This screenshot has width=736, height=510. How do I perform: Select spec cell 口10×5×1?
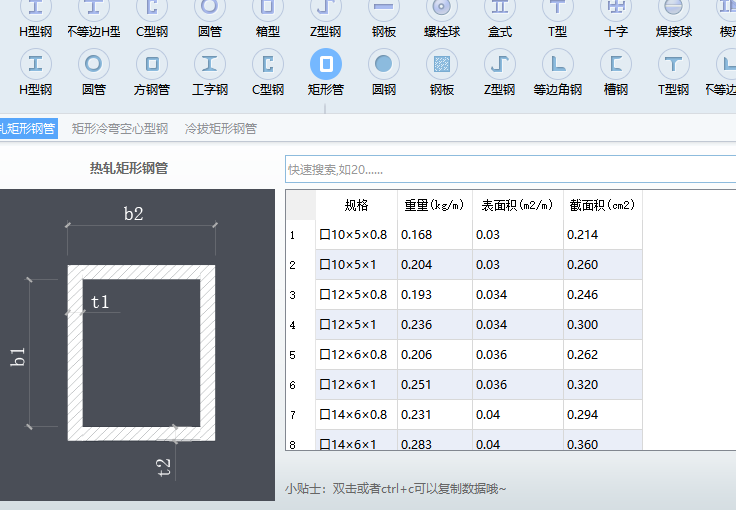click(x=356, y=265)
